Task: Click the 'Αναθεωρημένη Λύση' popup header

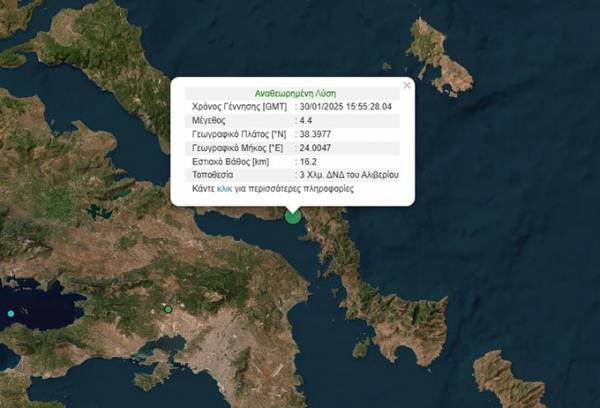Action: click(x=295, y=93)
